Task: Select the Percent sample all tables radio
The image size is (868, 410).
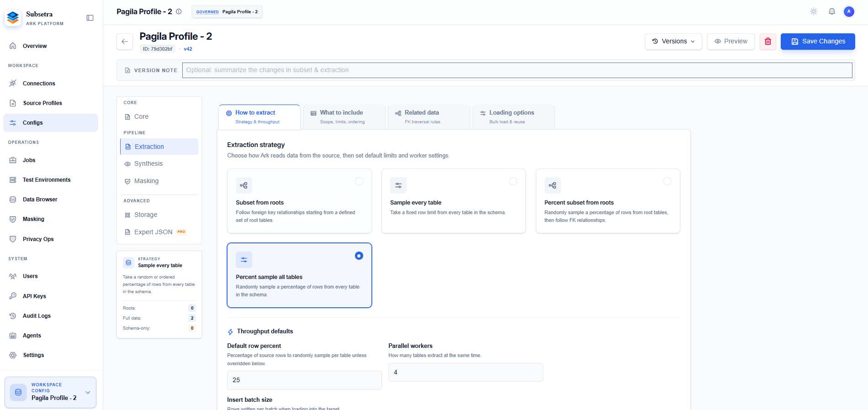Action: (x=359, y=256)
